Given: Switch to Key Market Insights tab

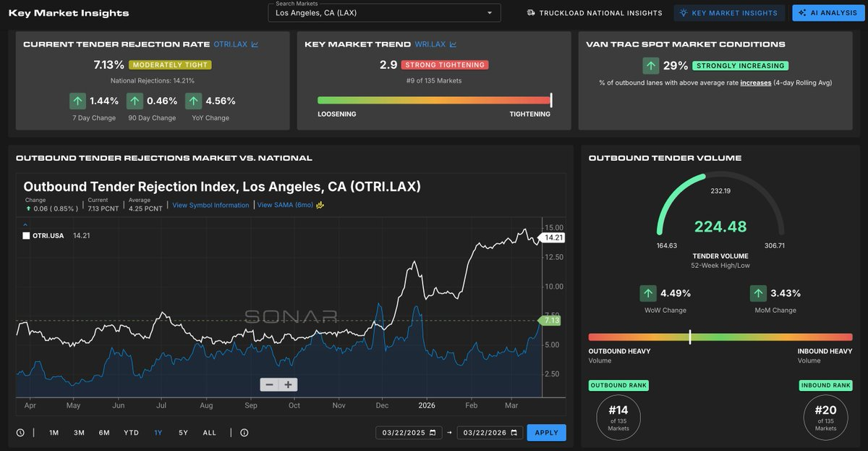Looking at the screenshot, I should click(728, 13).
